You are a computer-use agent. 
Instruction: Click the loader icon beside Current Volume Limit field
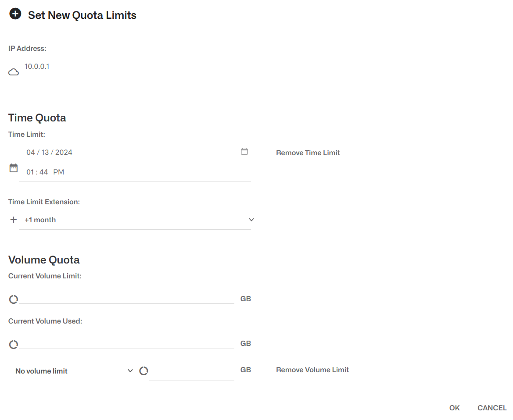[x=13, y=299]
